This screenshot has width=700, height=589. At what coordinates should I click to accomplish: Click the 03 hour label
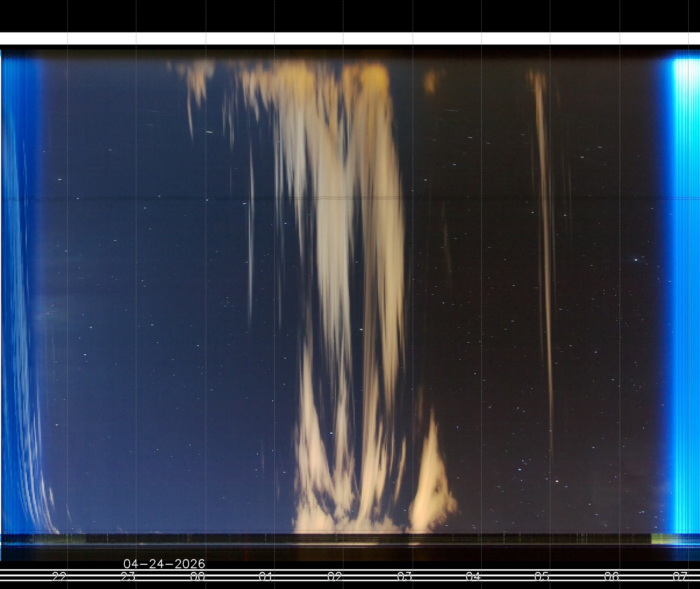pos(404,577)
